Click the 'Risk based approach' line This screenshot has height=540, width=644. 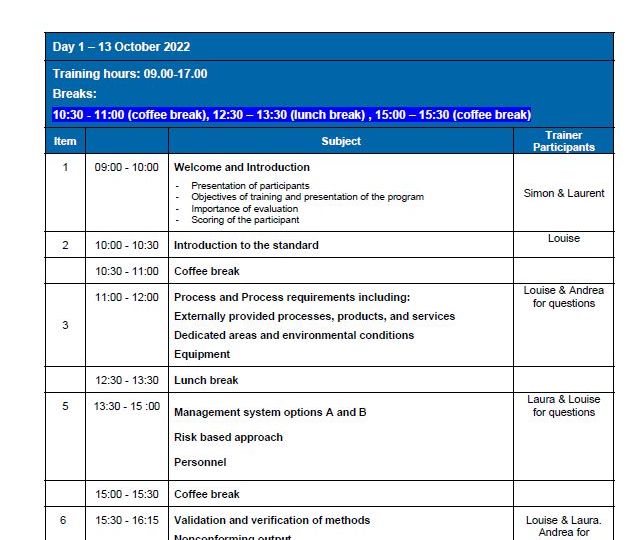point(228,437)
